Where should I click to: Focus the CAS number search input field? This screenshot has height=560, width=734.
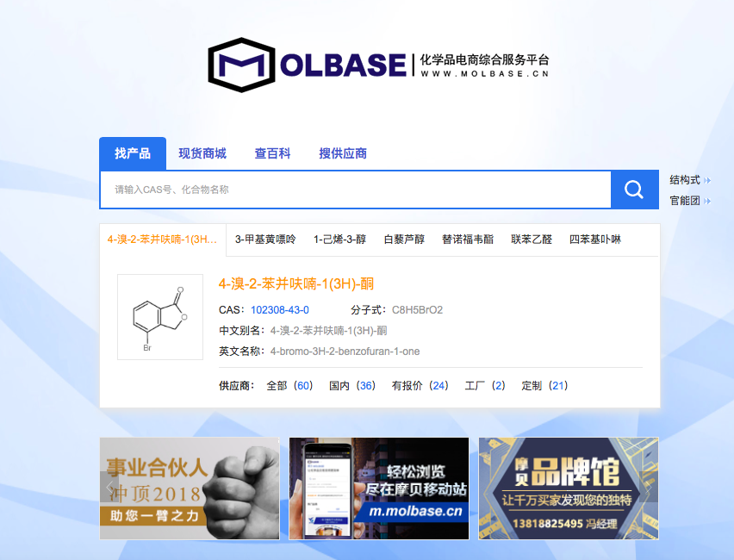click(x=356, y=190)
